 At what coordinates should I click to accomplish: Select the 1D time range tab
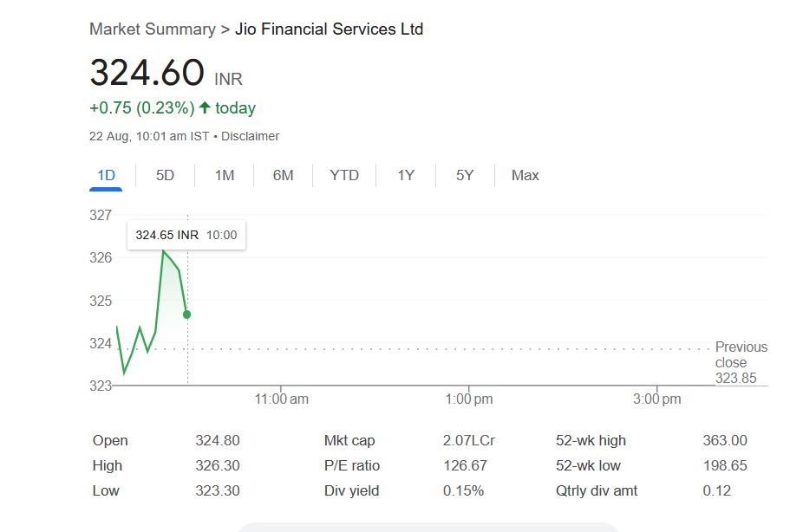106,175
